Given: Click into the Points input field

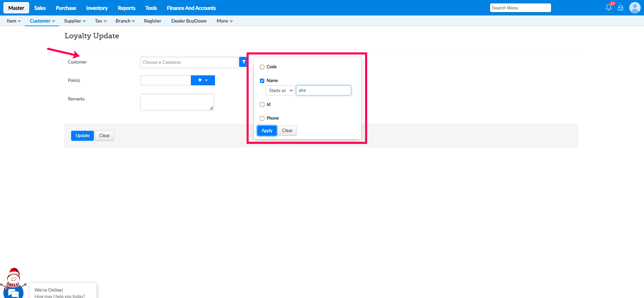Looking at the screenshot, I should pos(165,80).
